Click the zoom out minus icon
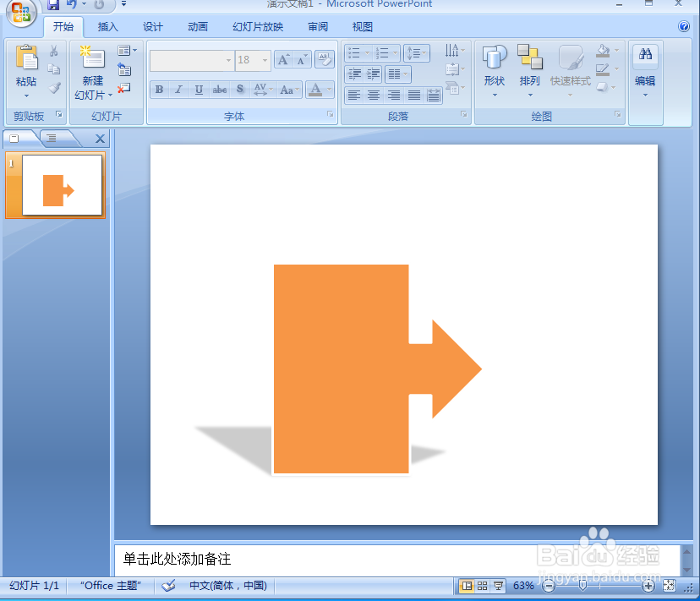 (549, 586)
